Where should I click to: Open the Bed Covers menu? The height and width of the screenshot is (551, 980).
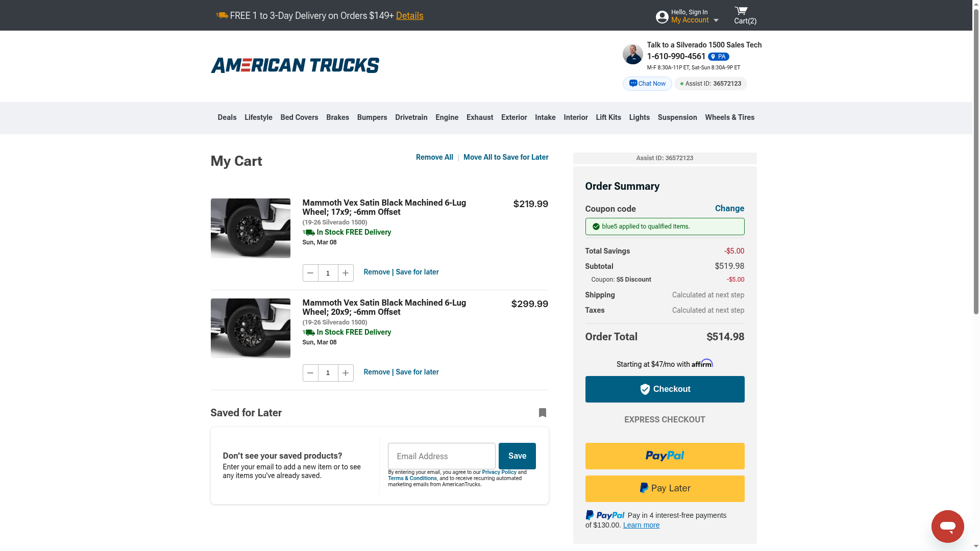(x=299, y=117)
